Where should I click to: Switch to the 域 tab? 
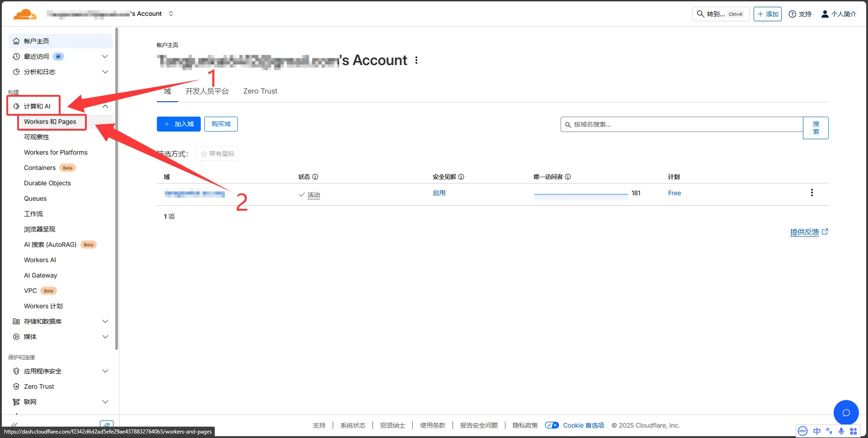pyautogui.click(x=167, y=91)
